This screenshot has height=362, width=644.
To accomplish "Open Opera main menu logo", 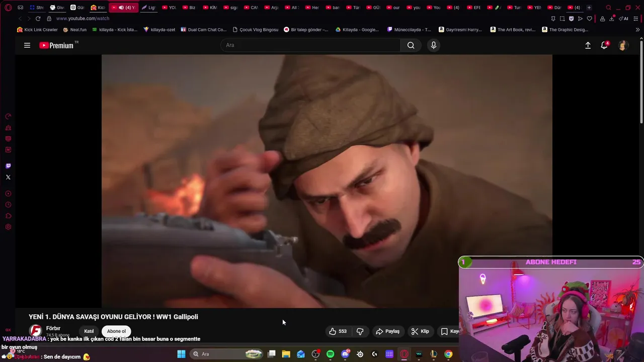I will [8, 8].
